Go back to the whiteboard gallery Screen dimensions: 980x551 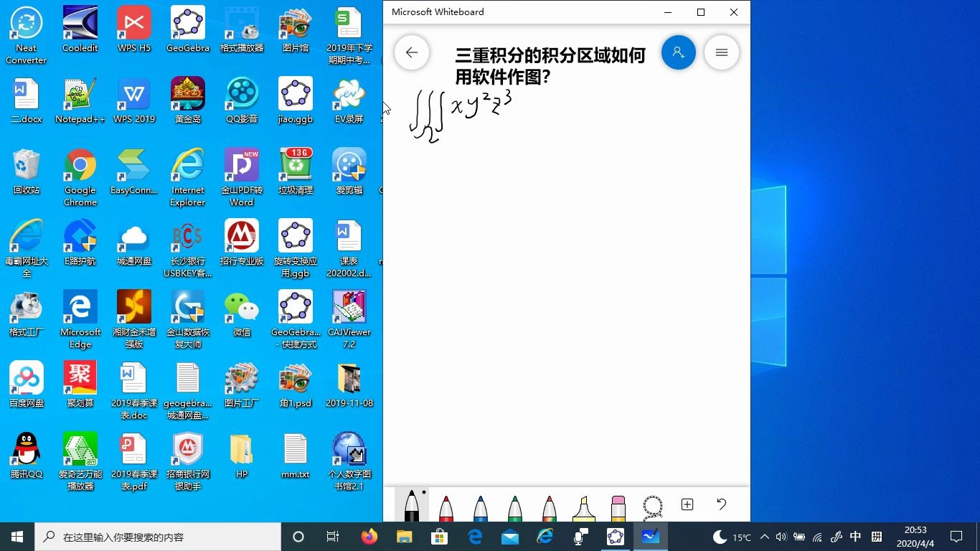click(411, 52)
